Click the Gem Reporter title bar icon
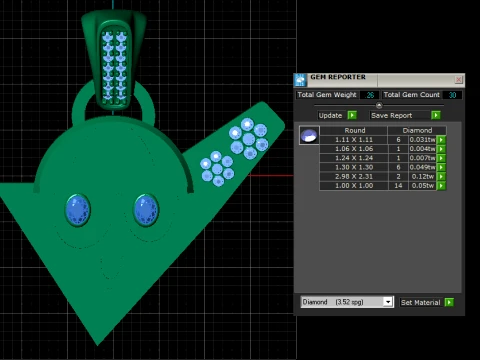The width and height of the screenshot is (480, 360). tap(300, 80)
